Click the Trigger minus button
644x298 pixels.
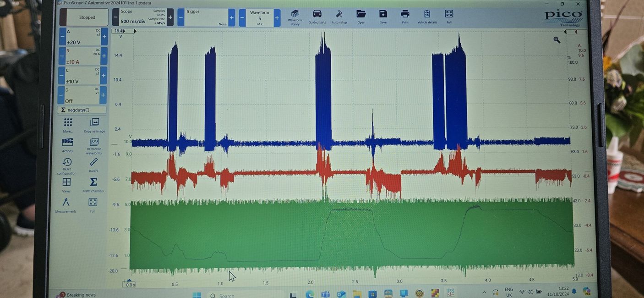click(181, 17)
